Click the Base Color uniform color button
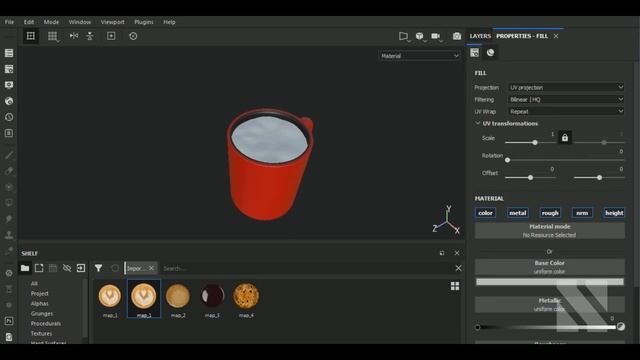This screenshot has width=640, height=360. (x=549, y=267)
